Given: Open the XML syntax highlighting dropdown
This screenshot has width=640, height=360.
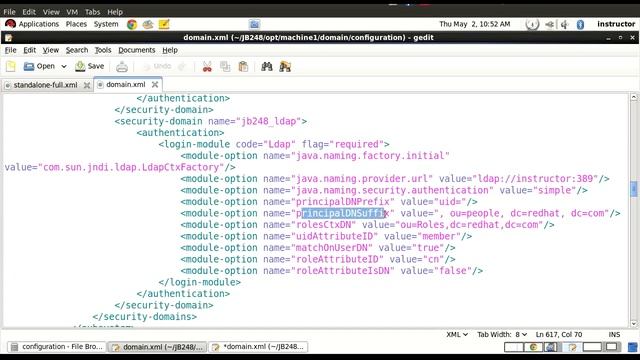Looking at the screenshot, I should tap(457, 334).
